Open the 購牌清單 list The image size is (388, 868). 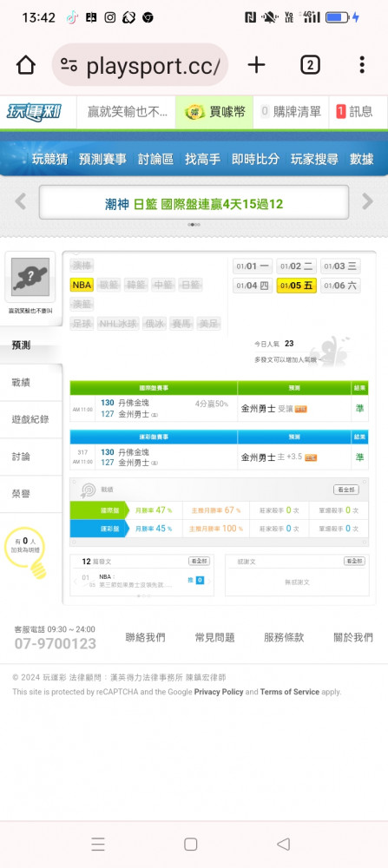(x=291, y=112)
